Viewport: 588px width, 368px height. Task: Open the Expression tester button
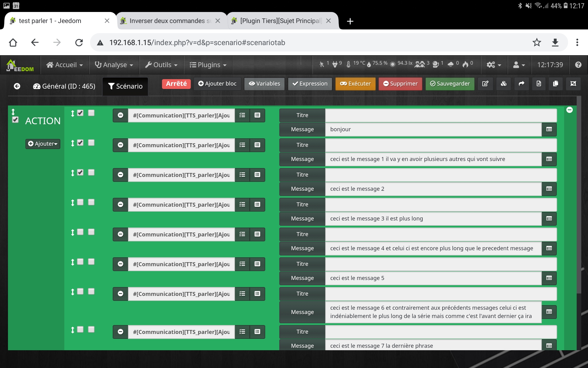tap(310, 84)
